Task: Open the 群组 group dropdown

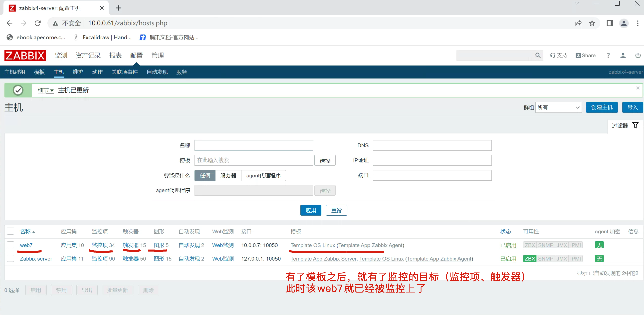Action: click(x=558, y=108)
